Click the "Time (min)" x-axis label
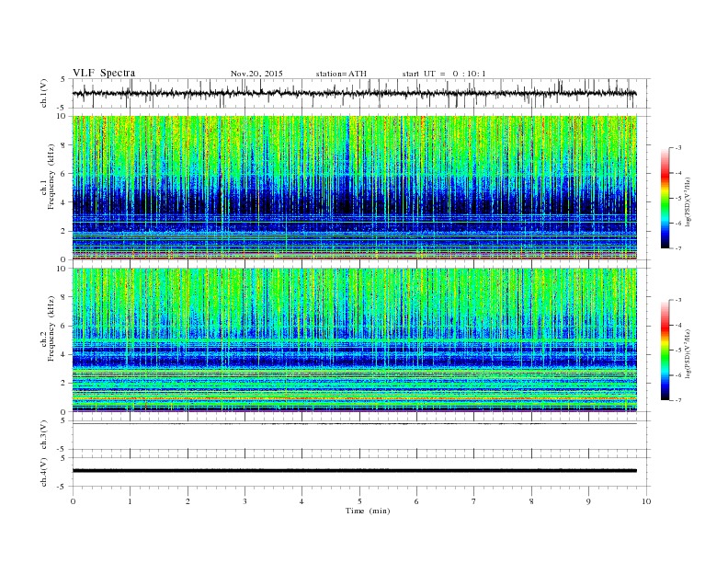The image size is (728, 563). click(x=368, y=511)
